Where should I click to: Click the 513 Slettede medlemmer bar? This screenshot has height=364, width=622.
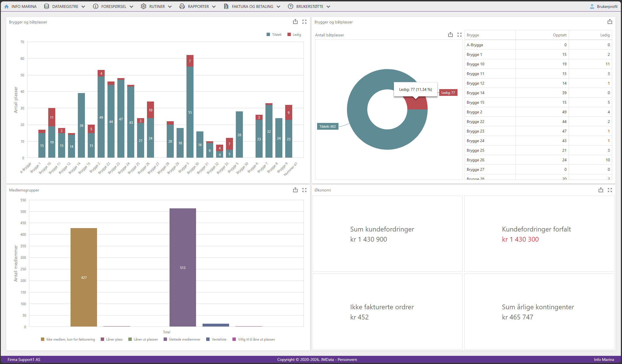click(x=183, y=267)
